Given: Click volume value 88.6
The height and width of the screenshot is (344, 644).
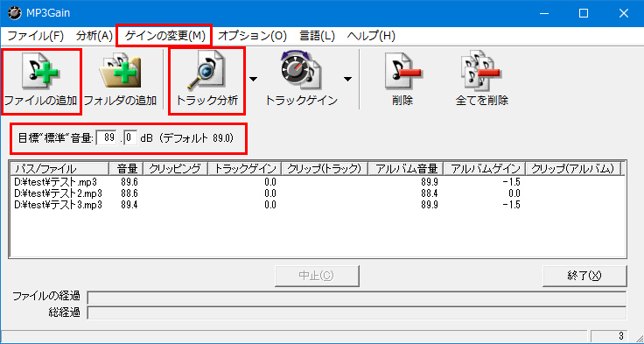Looking at the screenshot, I should [x=129, y=193].
